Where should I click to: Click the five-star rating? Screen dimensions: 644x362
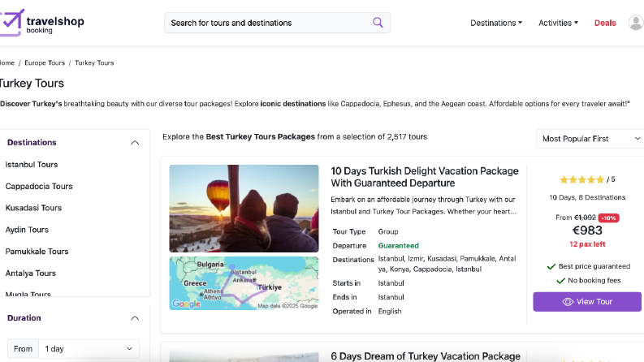[582, 179]
